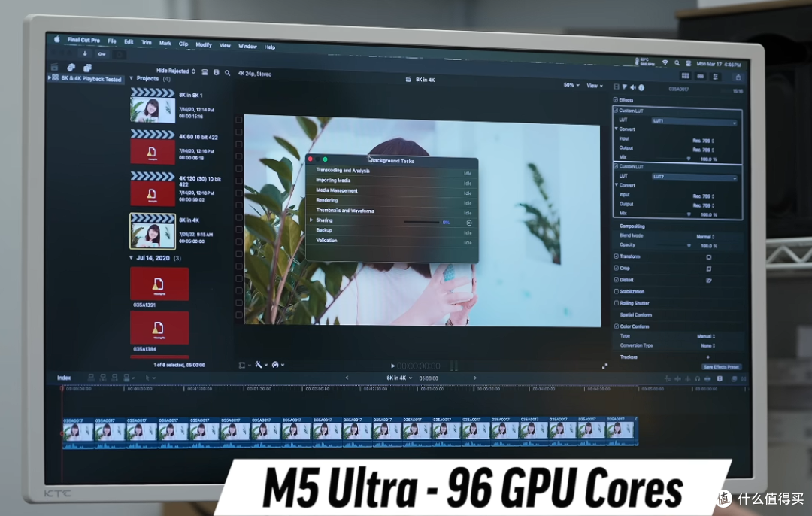
Task: Disable the first Custom LUT checkbox
Action: [x=616, y=110]
